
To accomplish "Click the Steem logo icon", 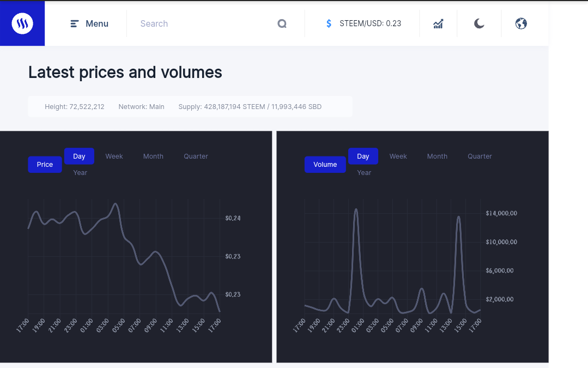I will [22, 23].
